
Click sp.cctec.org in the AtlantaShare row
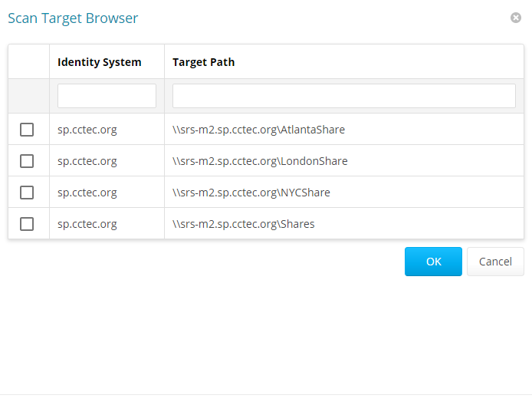point(87,130)
